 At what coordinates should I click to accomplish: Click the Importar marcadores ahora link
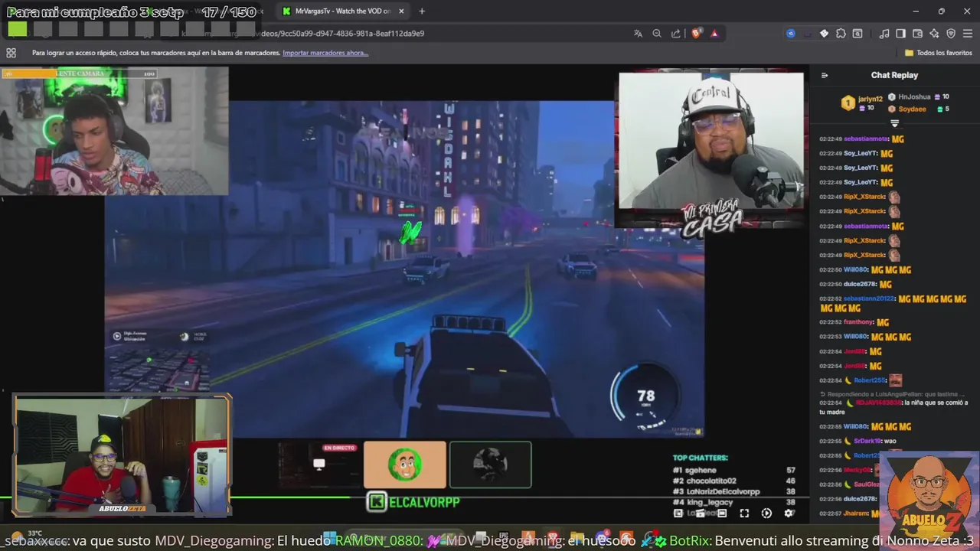click(325, 53)
